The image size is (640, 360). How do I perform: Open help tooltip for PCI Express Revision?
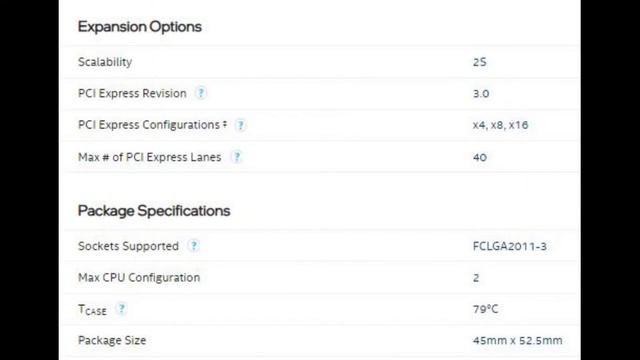pos(201,93)
